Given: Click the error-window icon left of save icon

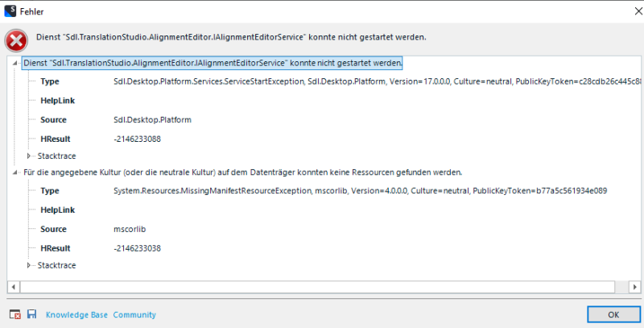Looking at the screenshot, I should [14, 314].
